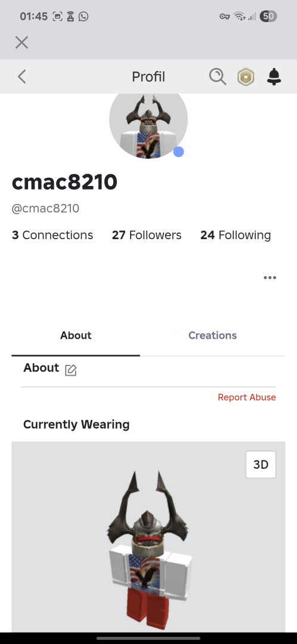Open the 24 Following list
This screenshot has height=644, width=297.
coord(236,235)
